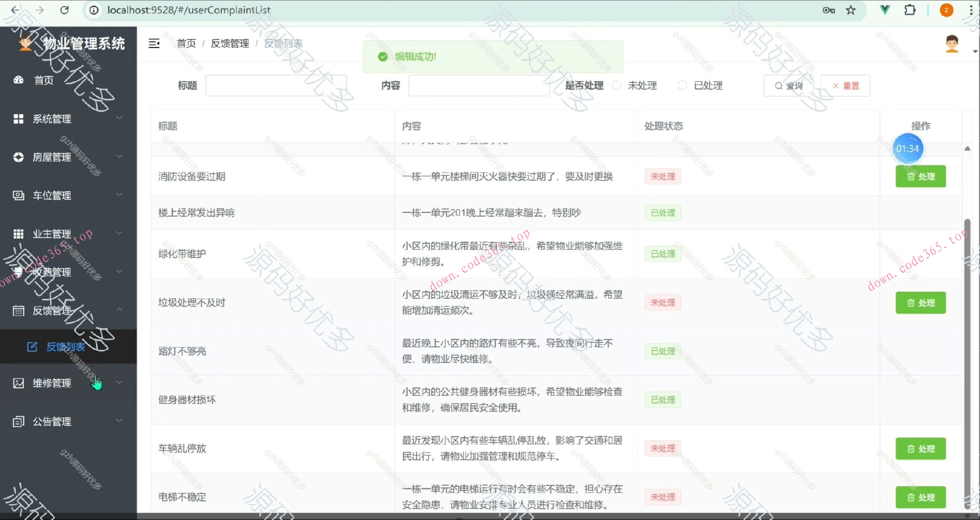Click the 车位管理 parking management icon
Screen dimensions: 980x520
[x=18, y=195]
